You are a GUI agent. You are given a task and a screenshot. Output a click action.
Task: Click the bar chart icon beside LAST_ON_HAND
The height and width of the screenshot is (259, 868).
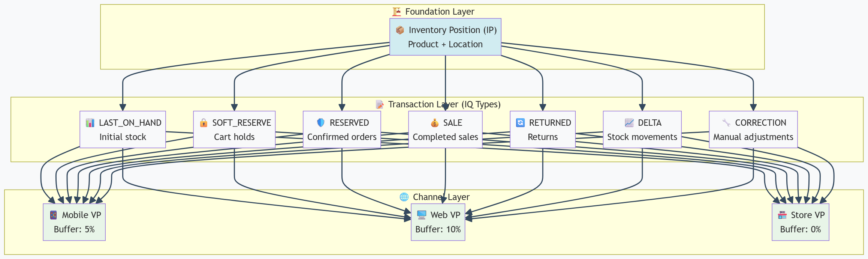click(90, 123)
